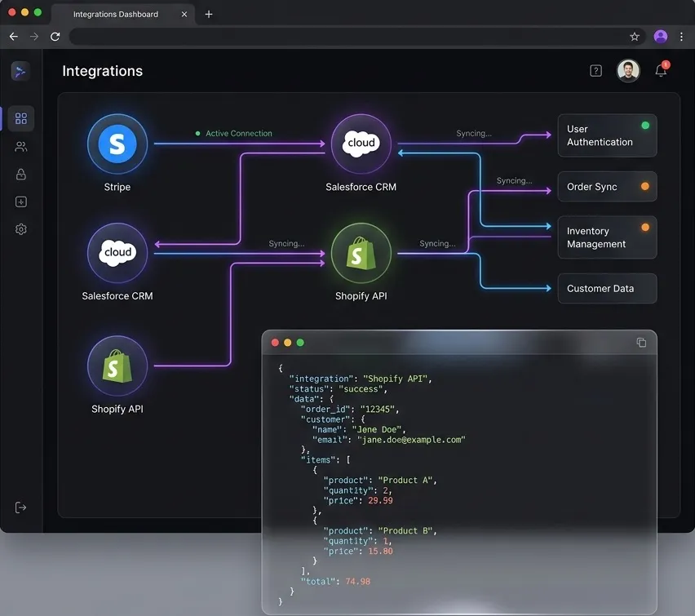Open the browser three-dot menu
The height and width of the screenshot is (616, 695).
[x=681, y=37]
